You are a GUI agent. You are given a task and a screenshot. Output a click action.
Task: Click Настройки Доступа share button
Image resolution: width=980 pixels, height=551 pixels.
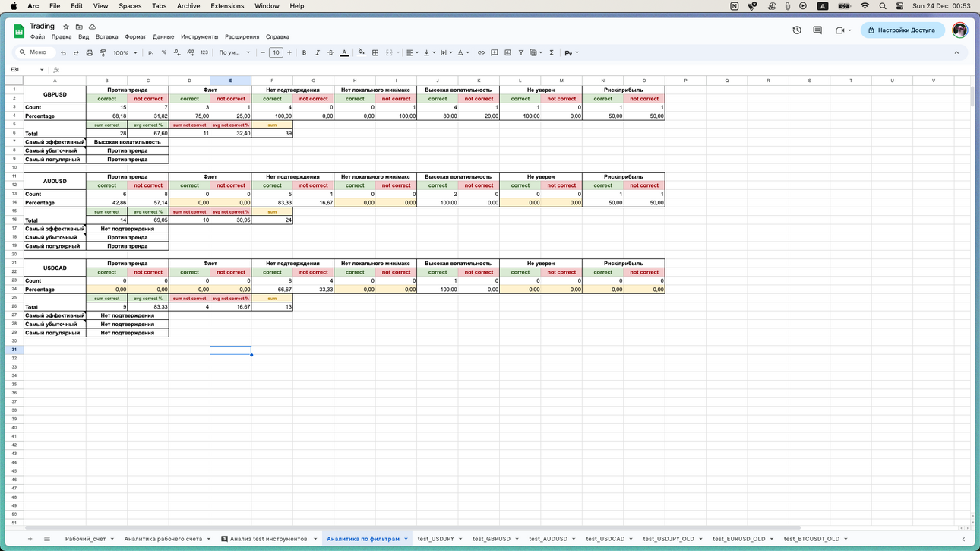[x=903, y=30]
